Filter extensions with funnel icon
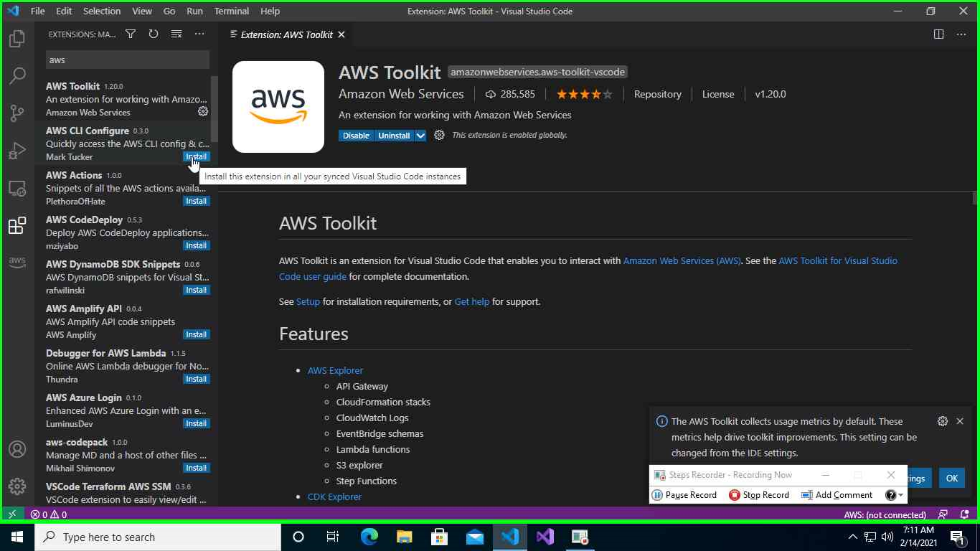This screenshot has height=551, width=980. point(131,34)
